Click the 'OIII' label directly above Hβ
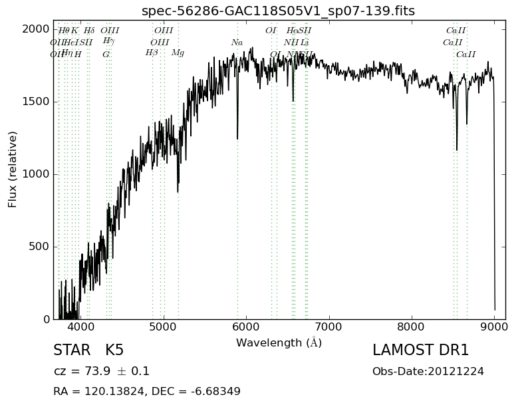This screenshot has height=399, width=532. (x=160, y=43)
